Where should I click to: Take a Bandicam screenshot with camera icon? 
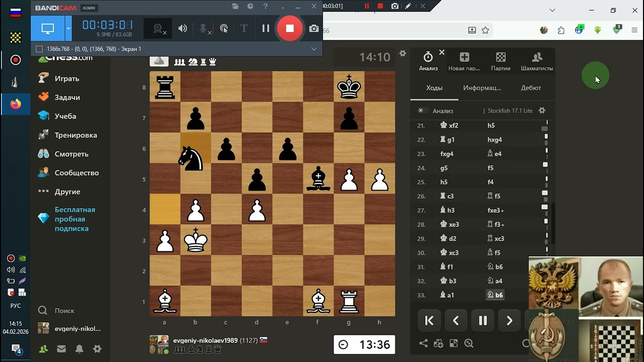coord(314,29)
